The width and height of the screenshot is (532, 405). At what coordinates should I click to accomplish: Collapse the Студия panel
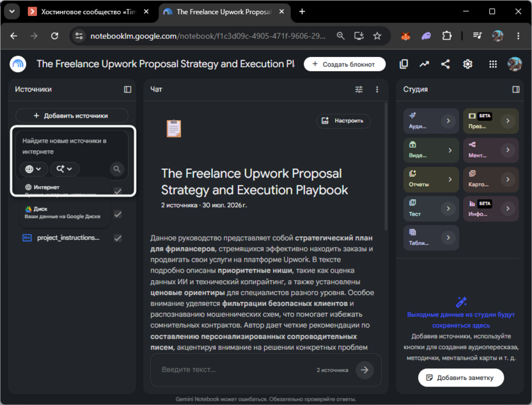[x=516, y=90]
